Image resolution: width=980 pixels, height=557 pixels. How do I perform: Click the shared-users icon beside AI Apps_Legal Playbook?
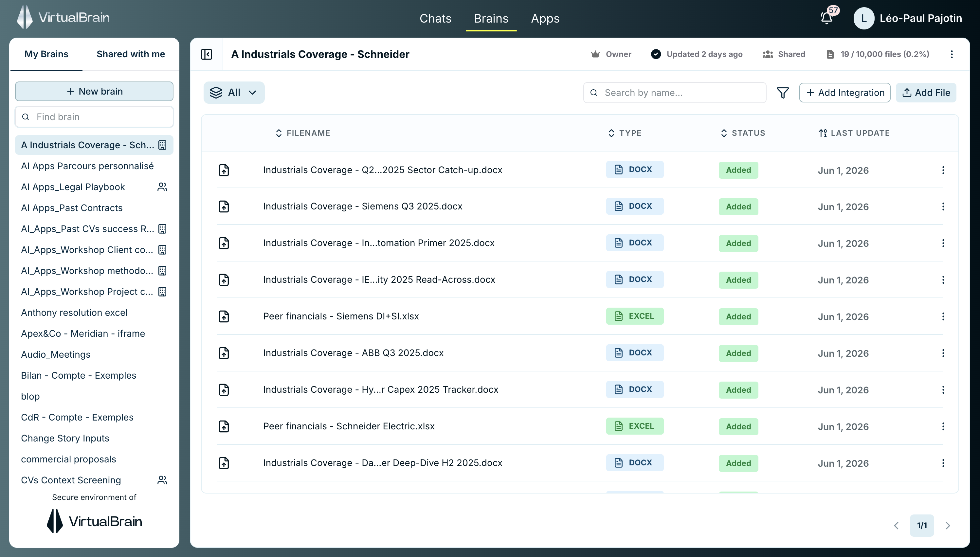162,187
